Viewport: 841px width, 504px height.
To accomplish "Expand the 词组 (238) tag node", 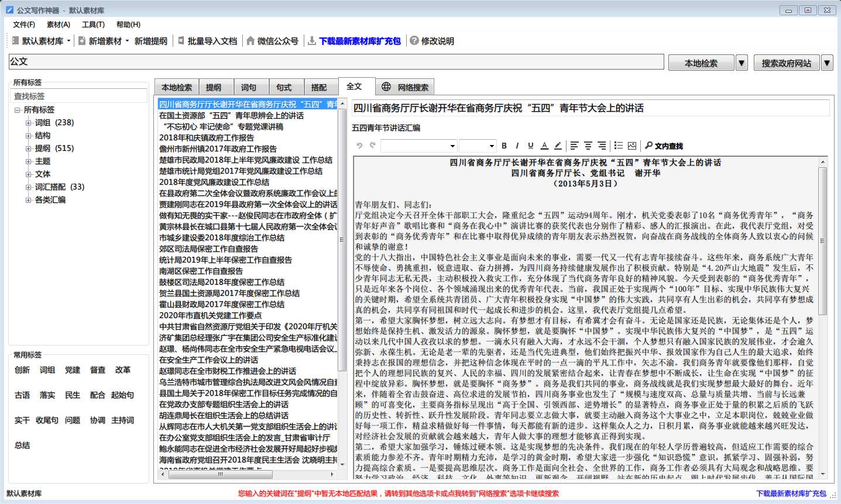I will [x=28, y=123].
